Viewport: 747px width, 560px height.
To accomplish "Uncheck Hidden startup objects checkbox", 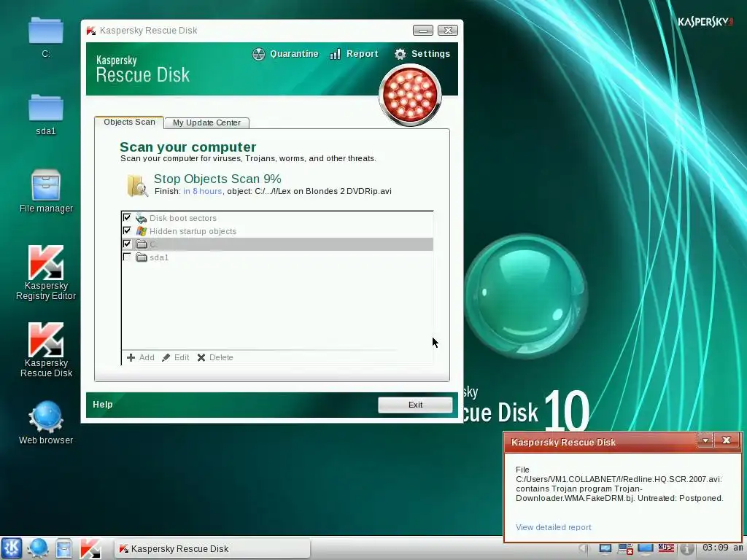I will 127,230.
